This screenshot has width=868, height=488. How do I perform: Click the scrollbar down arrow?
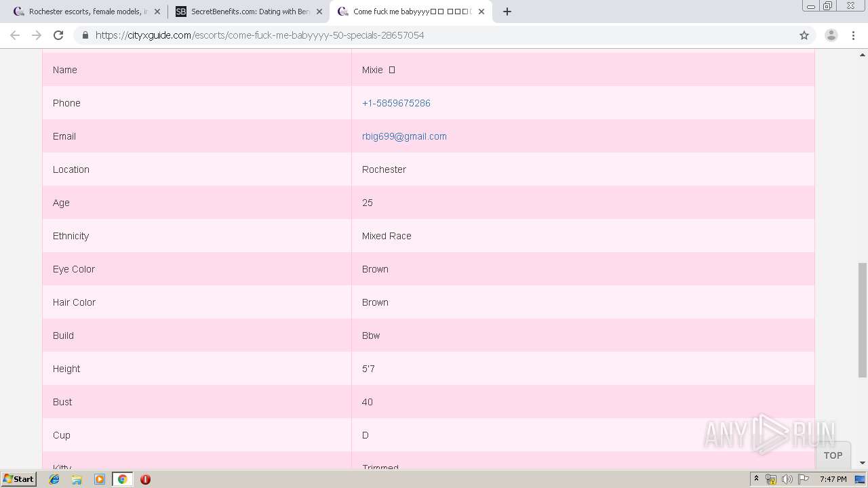[x=863, y=463]
